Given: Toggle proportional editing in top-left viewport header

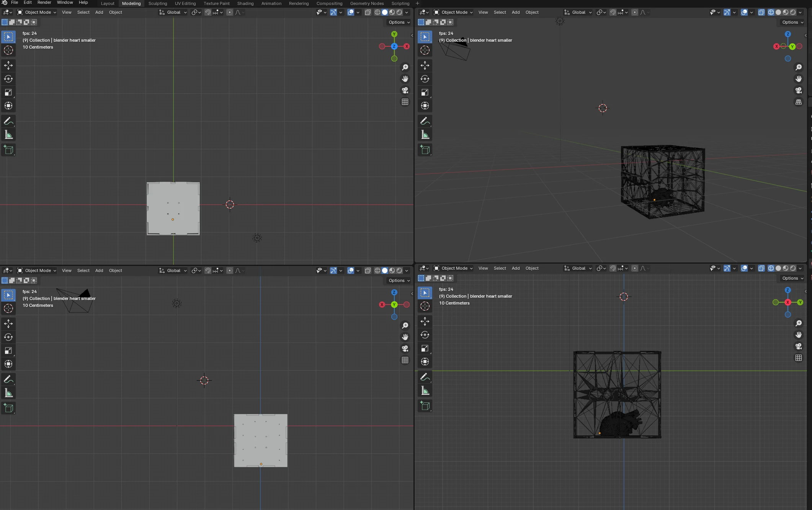Looking at the screenshot, I should pos(230,12).
